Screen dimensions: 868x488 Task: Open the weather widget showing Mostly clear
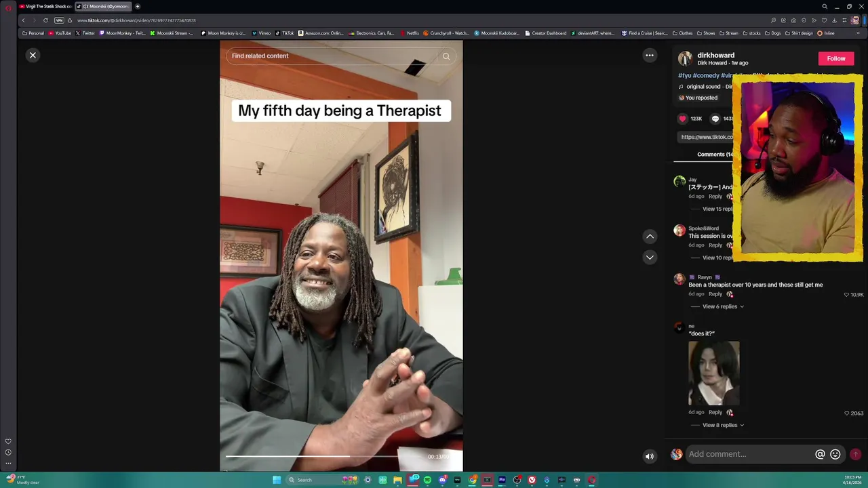point(22,480)
